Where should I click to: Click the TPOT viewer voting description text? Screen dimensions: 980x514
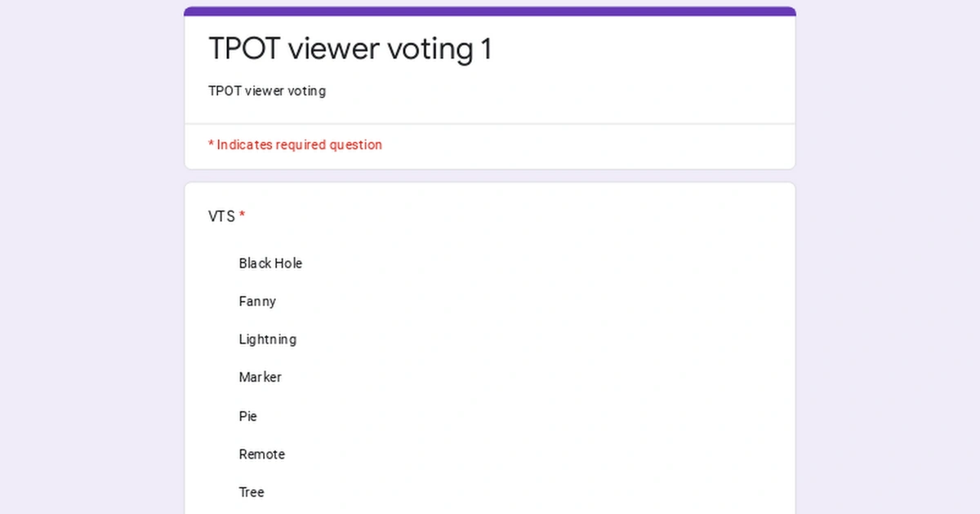point(267,91)
